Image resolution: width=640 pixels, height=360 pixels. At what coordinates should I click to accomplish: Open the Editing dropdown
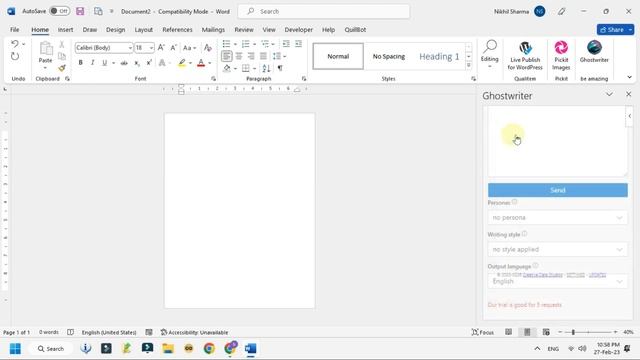pyautogui.click(x=489, y=53)
